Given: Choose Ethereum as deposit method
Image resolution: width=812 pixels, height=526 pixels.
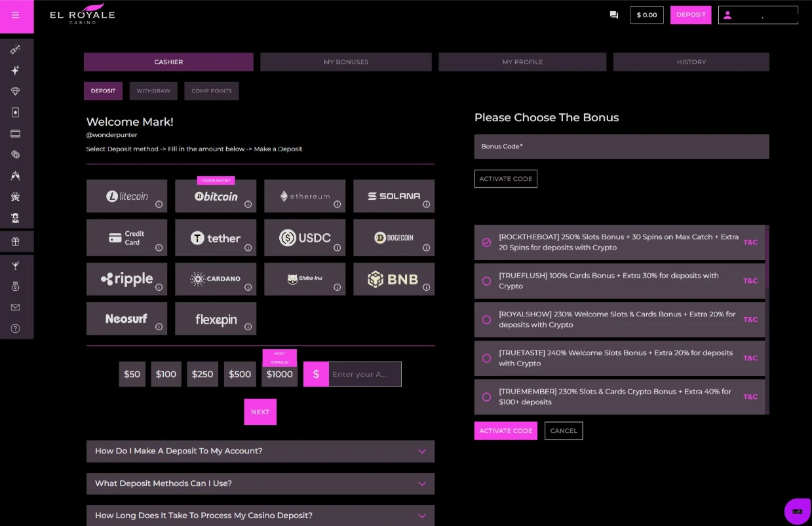Looking at the screenshot, I should tap(305, 196).
